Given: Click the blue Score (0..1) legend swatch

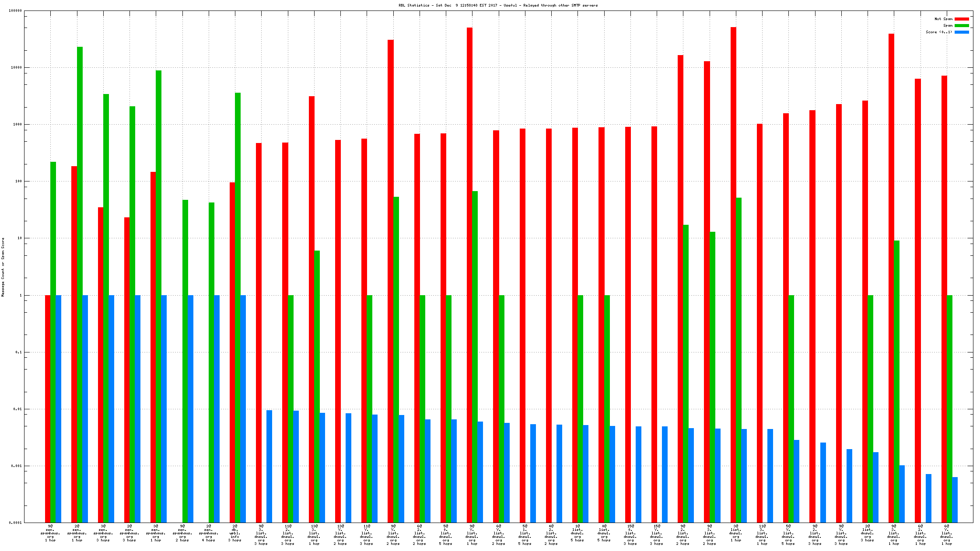Looking at the screenshot, I should coord(962,32).
